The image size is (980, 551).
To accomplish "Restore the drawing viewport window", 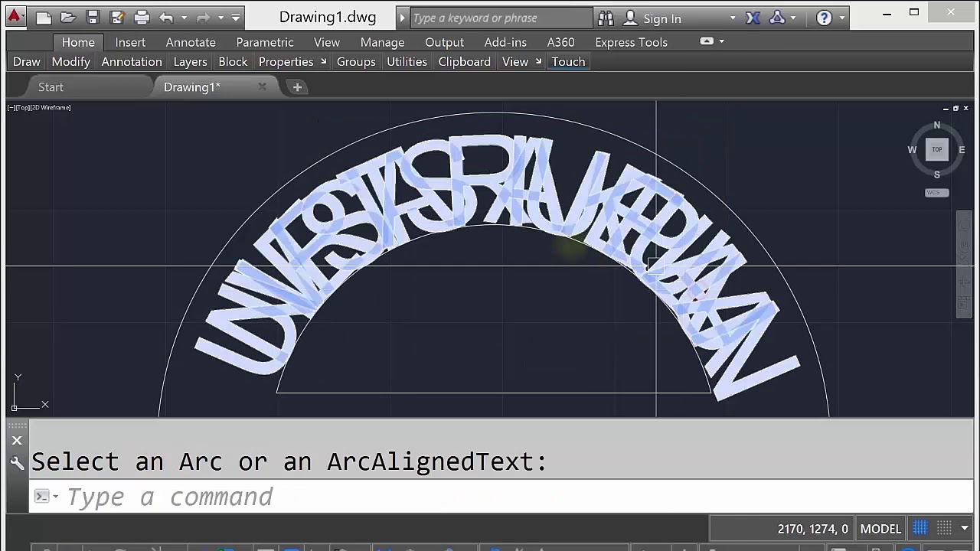I will pos(955,109).
